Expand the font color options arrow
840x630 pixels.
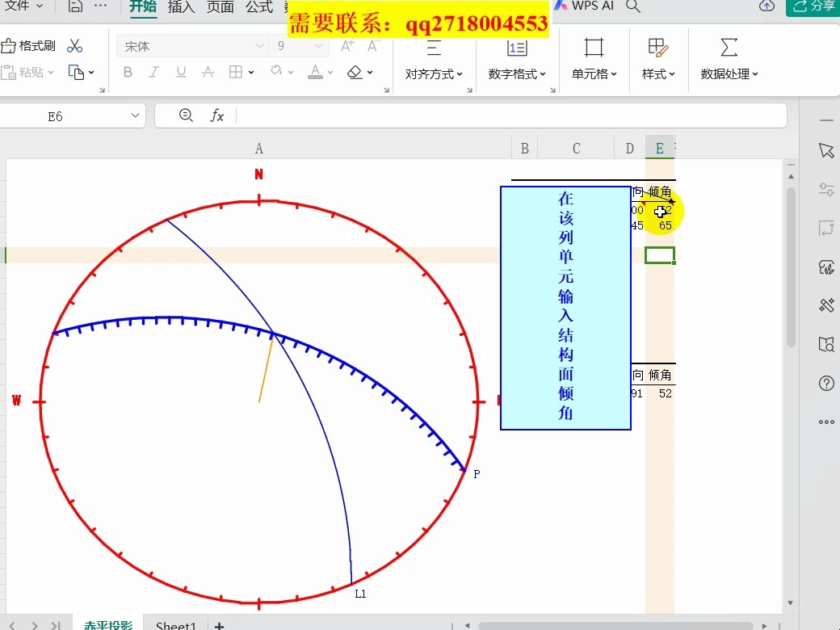click(330, 73)
